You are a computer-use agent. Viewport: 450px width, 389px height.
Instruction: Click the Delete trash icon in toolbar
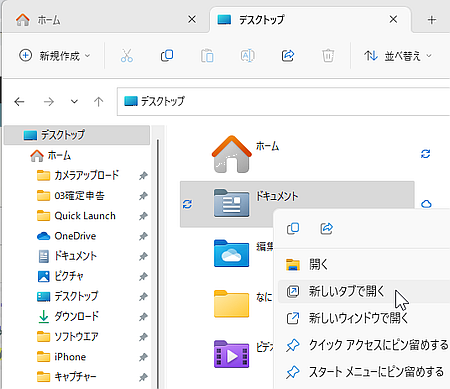(328, 56)
